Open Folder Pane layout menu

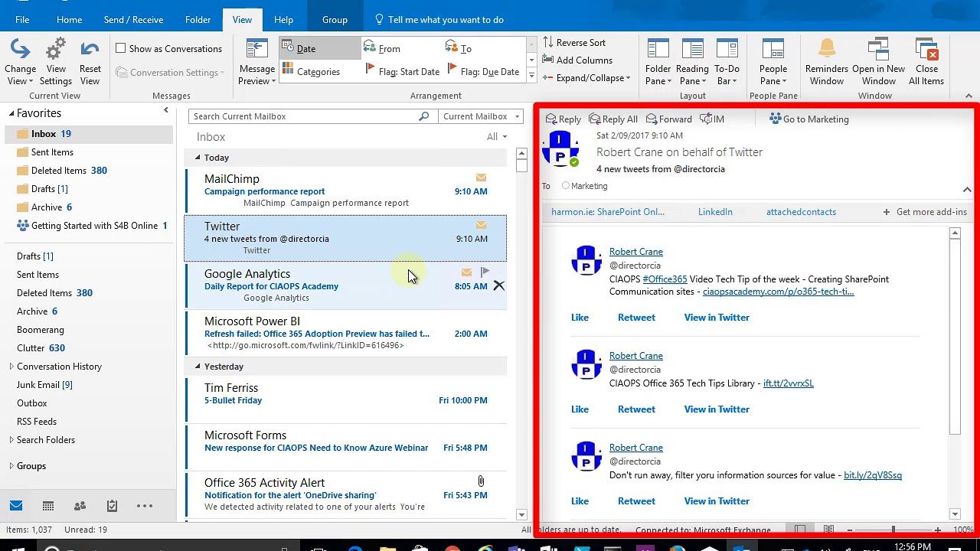pos(658,62)
